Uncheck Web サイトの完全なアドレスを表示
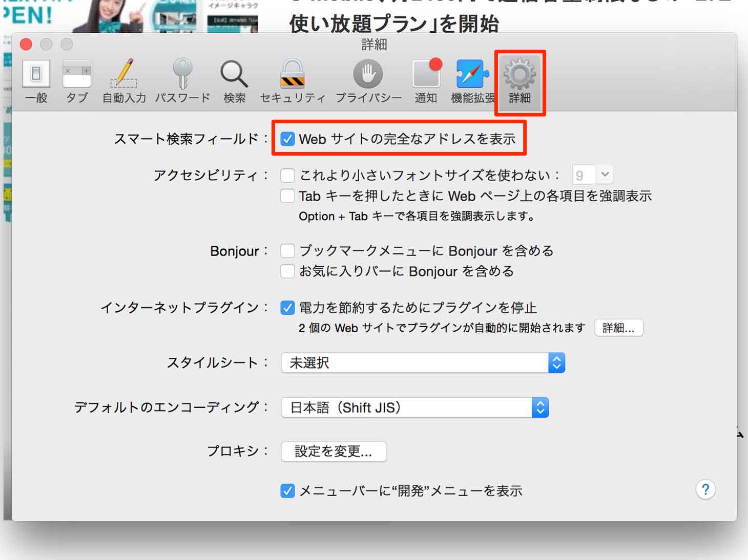This screenshot has height=560, width=748. (x=287, y=139)
